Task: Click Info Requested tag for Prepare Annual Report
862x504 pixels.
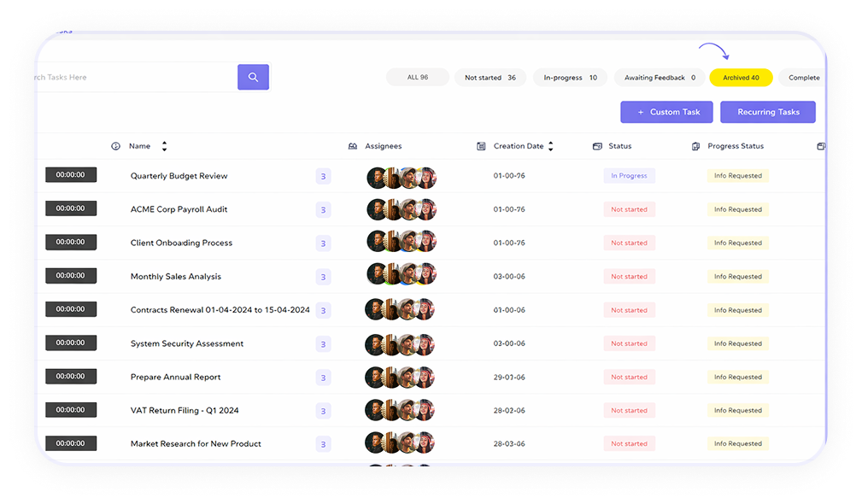Action: point(738,377)
